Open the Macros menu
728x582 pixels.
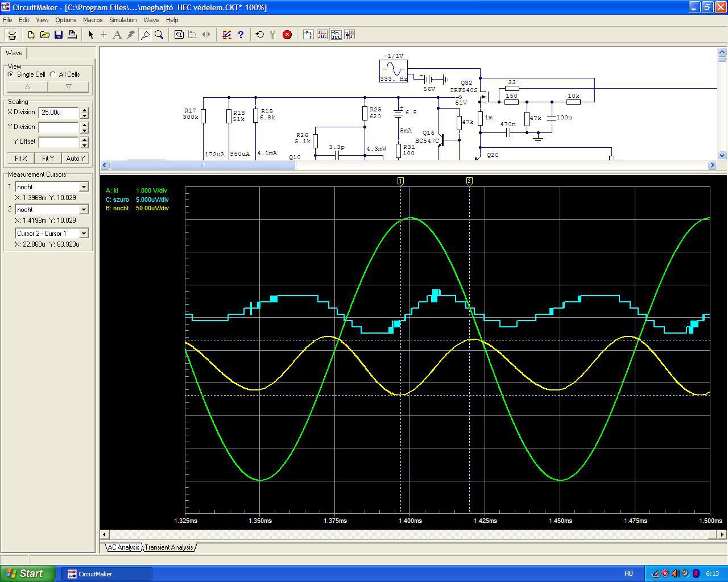93,20
